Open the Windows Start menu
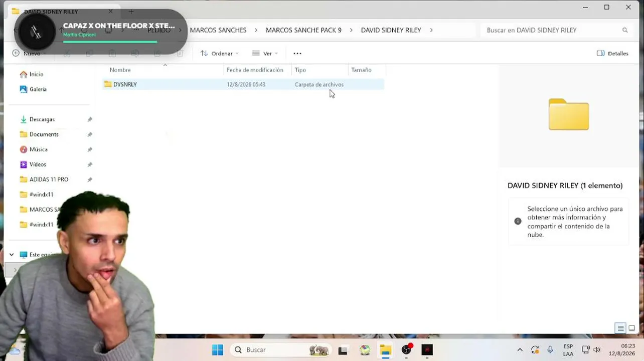The height and width of the screenshot is (361, 644). click(218, 349)
